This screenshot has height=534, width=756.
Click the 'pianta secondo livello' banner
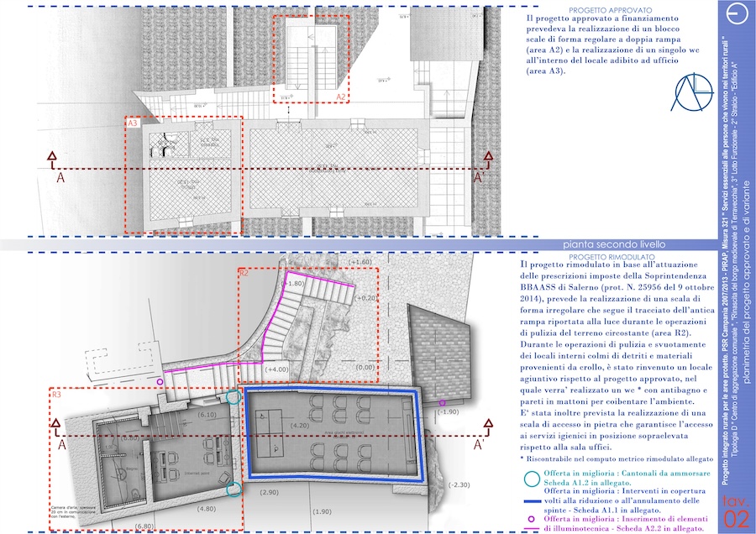[601, 244]
